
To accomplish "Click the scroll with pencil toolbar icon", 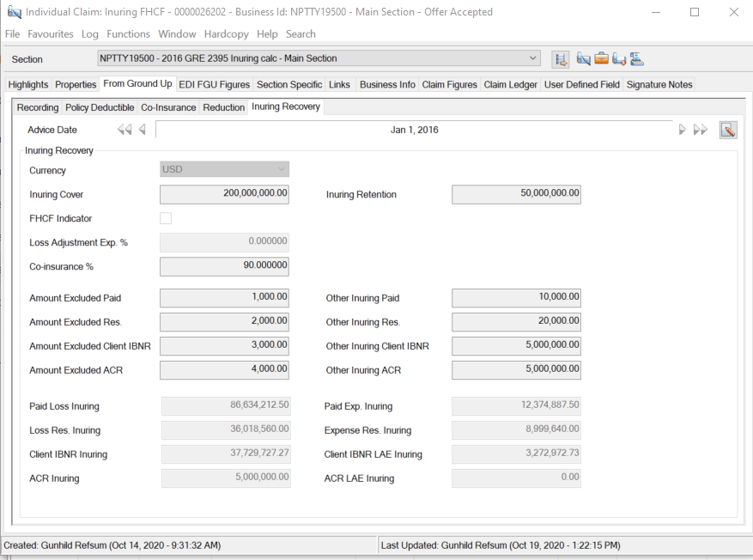I will tap(584, 59).
